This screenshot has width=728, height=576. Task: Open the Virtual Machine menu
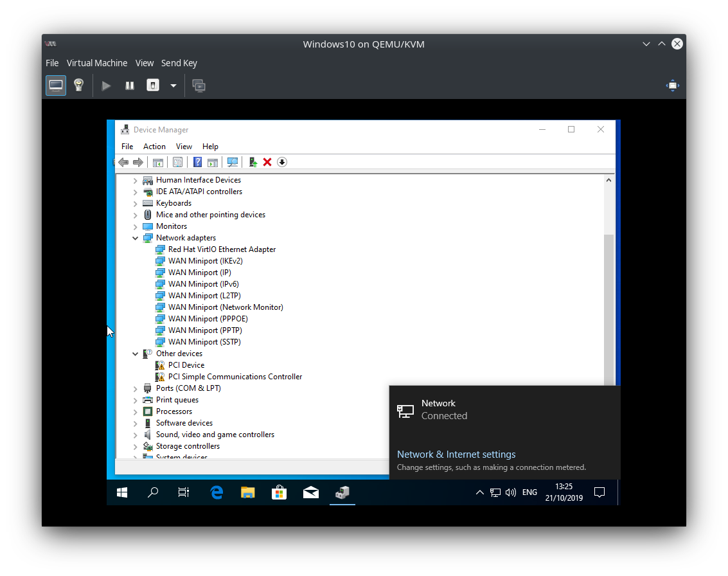(x=96, y=63)
